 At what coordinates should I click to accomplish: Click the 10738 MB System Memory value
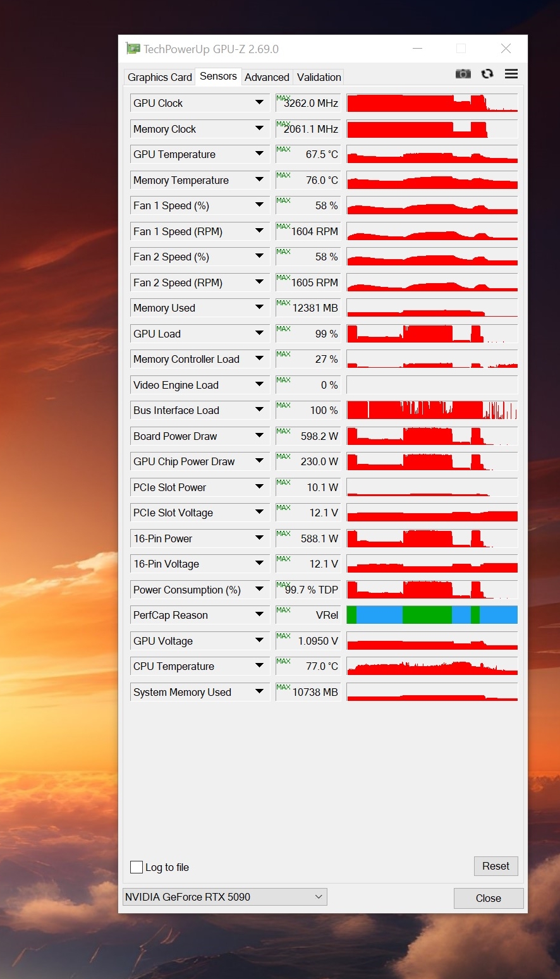coord(308,692)
